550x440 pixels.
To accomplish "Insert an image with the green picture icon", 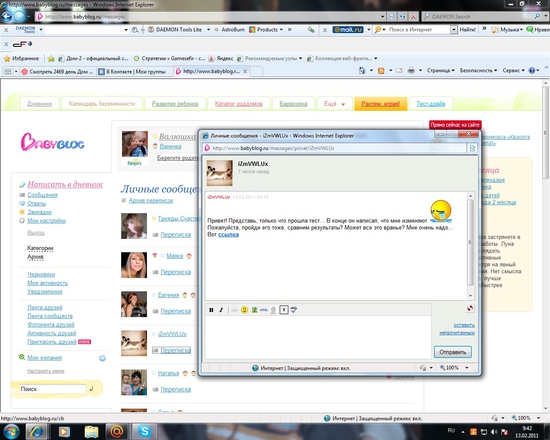I will tap(254, 309).
